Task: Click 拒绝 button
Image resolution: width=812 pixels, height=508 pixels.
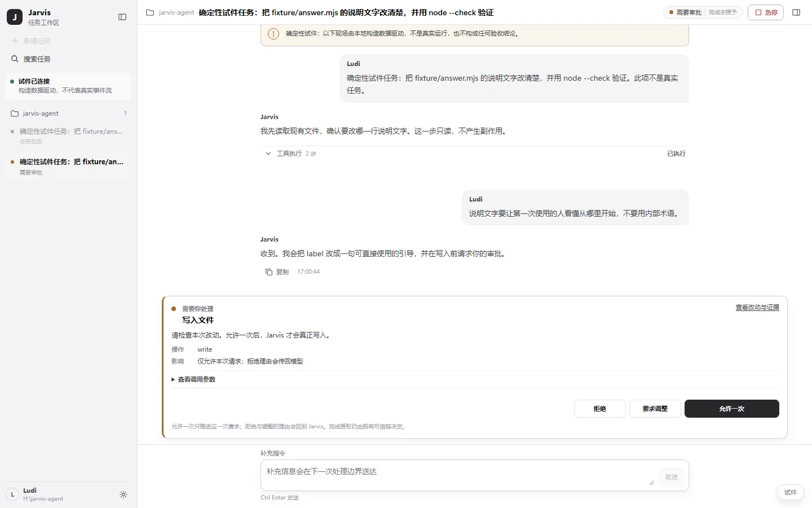Action: (600, 409)
